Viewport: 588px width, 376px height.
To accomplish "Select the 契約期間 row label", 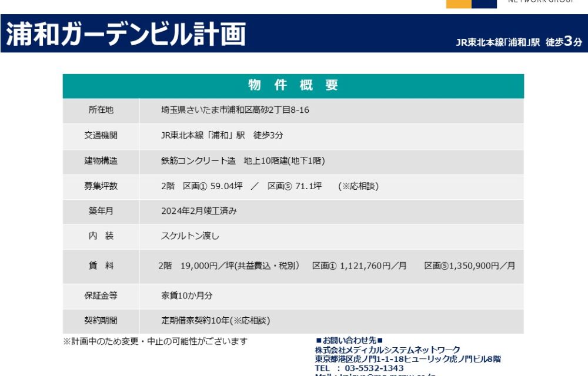I will [x=101, y=320].
